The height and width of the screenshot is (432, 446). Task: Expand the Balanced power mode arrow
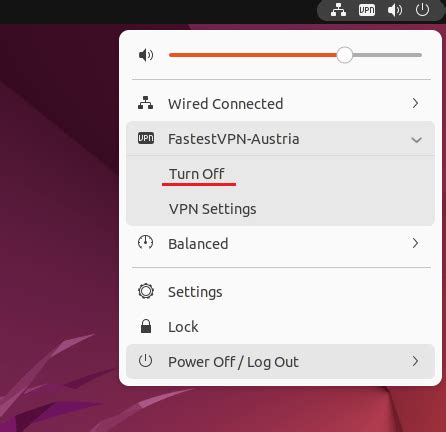pyautogui.click(x=415, y=243)
